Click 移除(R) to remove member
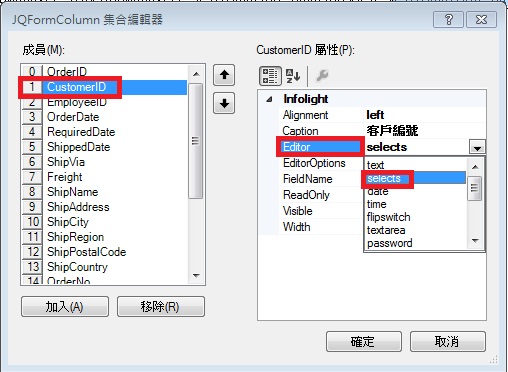This screenshot has width=508, height=372. coord(161,306)
